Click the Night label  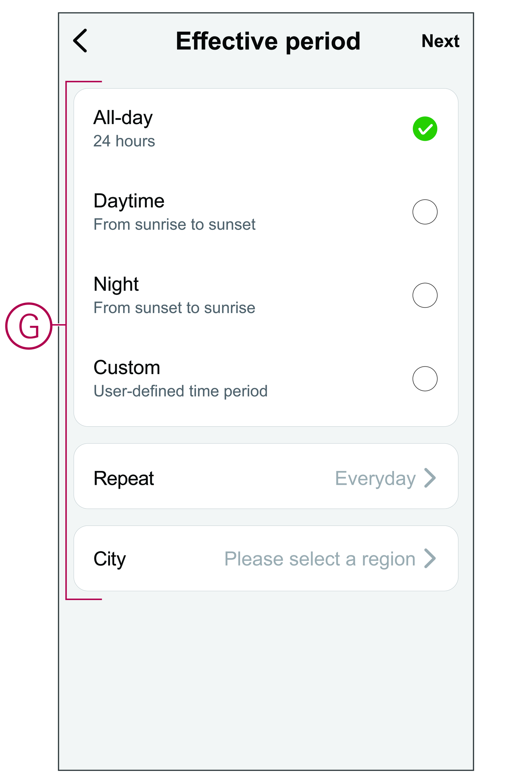[x=116, y=284]
